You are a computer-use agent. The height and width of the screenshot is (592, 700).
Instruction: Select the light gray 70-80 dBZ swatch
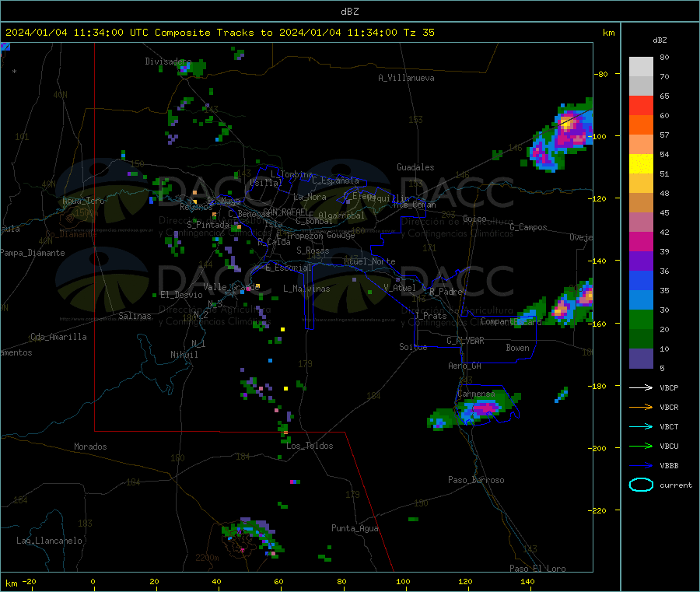pos(641,67)
